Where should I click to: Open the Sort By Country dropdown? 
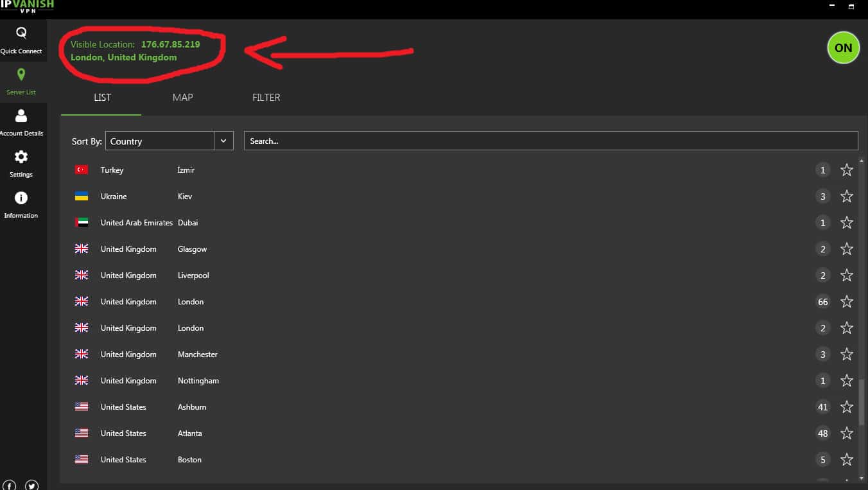pyautogui.click(x=169, y=141)
